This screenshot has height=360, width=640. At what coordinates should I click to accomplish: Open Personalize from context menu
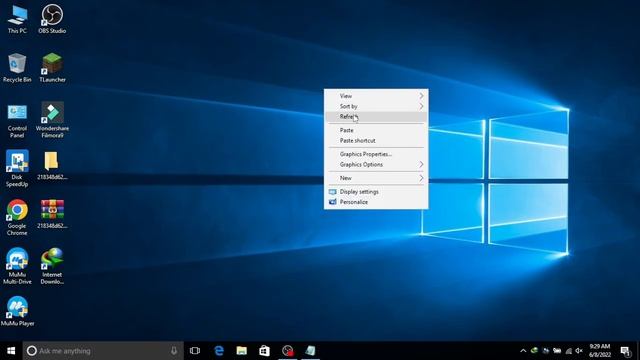click(376, 202)
